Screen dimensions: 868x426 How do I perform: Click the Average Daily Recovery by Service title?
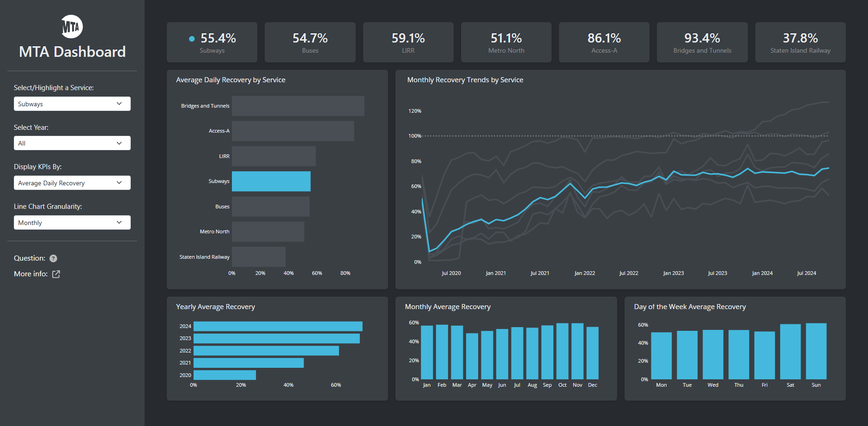pyautogui.click(x=231, y=80)
